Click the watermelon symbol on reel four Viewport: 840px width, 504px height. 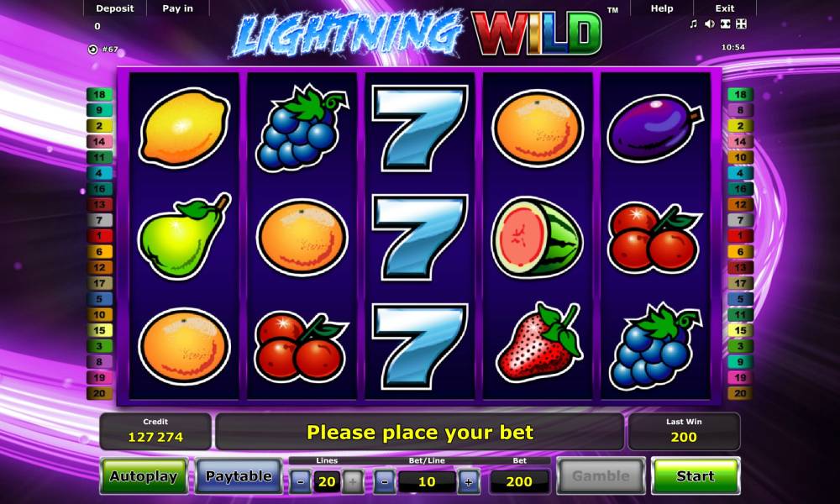pos(536,237)
